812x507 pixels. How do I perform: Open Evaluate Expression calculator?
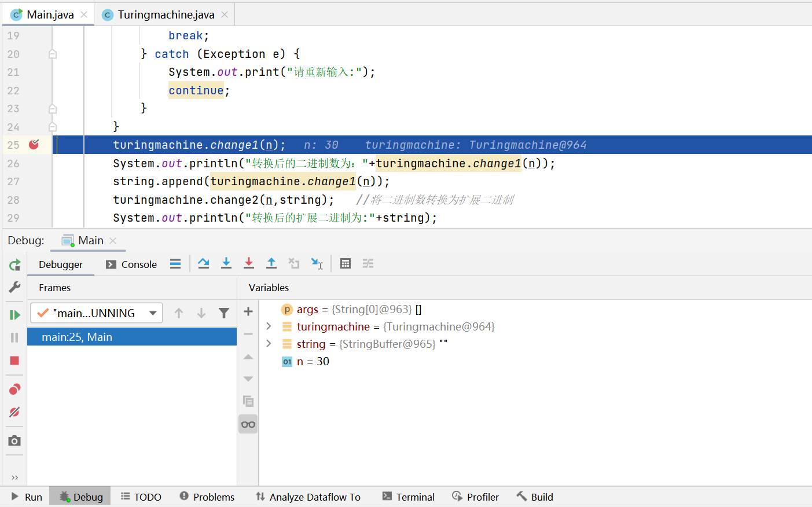(x=346, y=264)
